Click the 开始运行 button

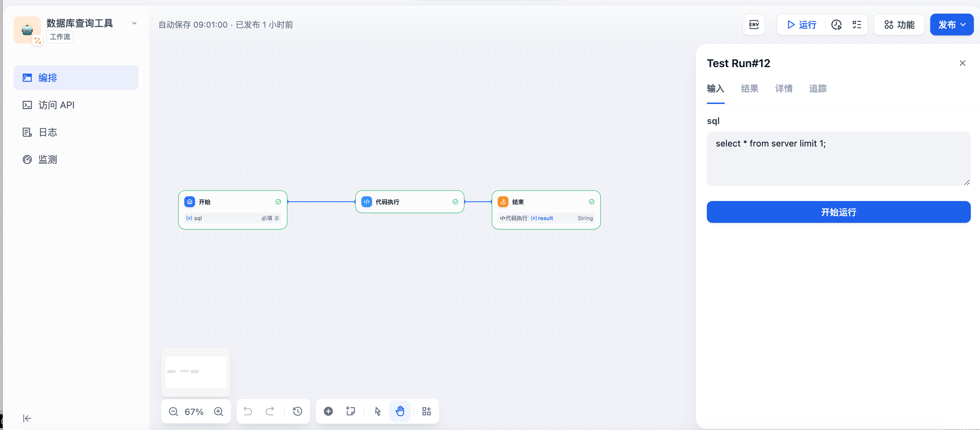[838, 212]
